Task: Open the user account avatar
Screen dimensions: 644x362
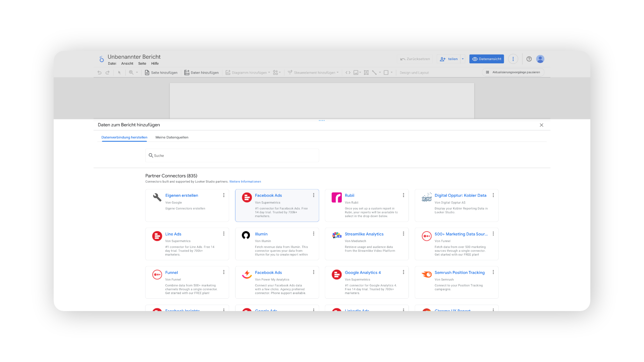Action: (x=540, y=59)
